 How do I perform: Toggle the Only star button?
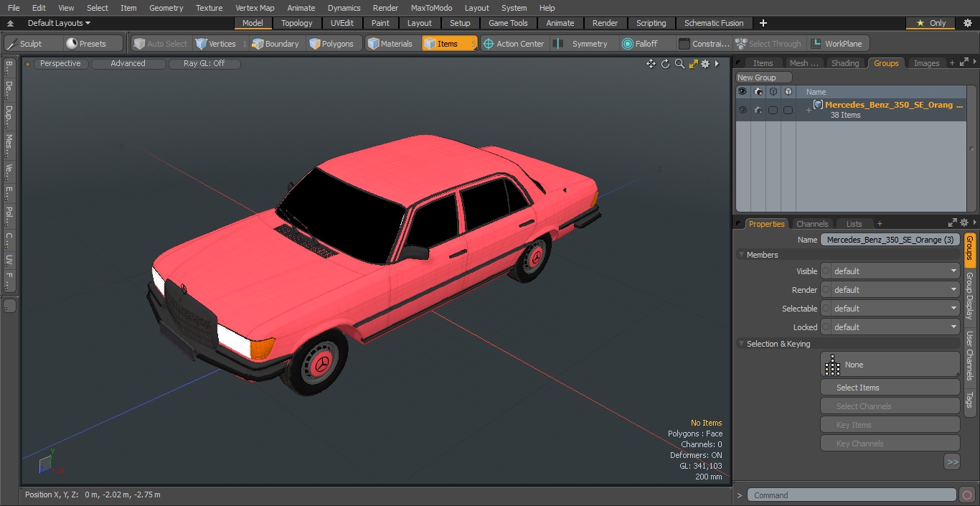[x=930, y=23]
